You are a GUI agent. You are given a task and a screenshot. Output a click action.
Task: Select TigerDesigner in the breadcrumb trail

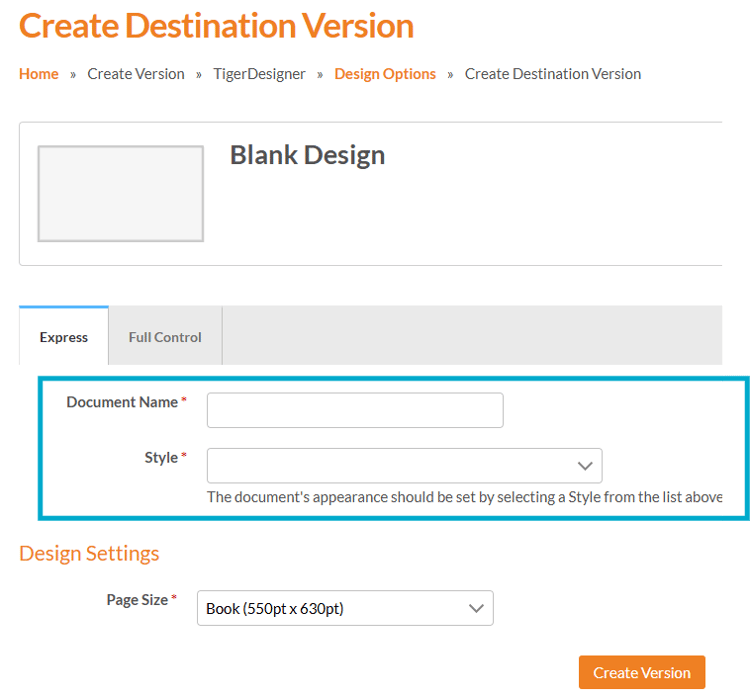tap(260, 74)
